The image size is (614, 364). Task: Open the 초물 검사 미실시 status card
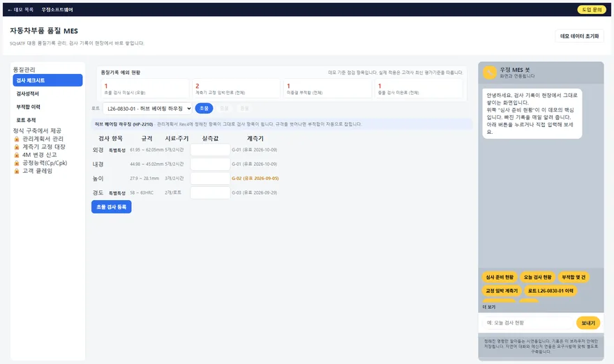145,89
